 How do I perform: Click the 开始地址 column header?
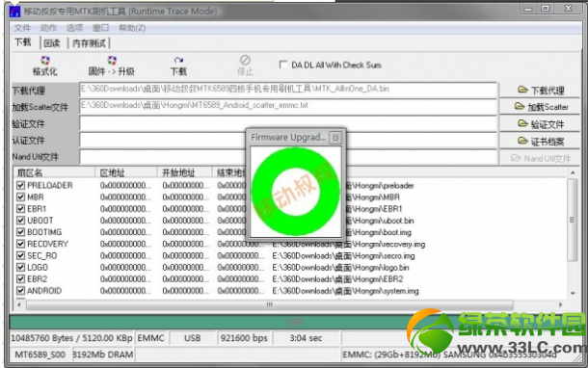coord(184,172)
